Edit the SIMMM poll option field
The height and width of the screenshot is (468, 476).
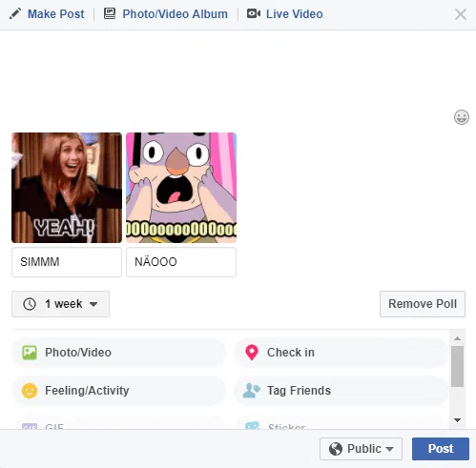(67, 262)
